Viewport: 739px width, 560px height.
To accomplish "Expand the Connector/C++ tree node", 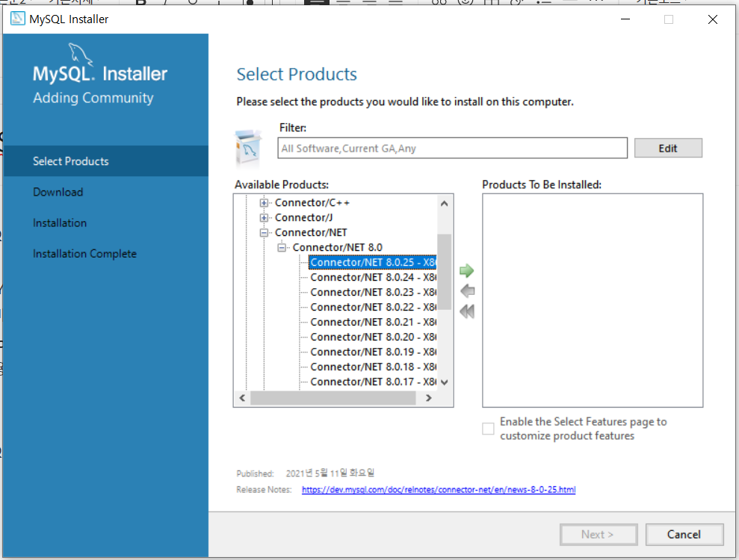I will pos(264,202).
